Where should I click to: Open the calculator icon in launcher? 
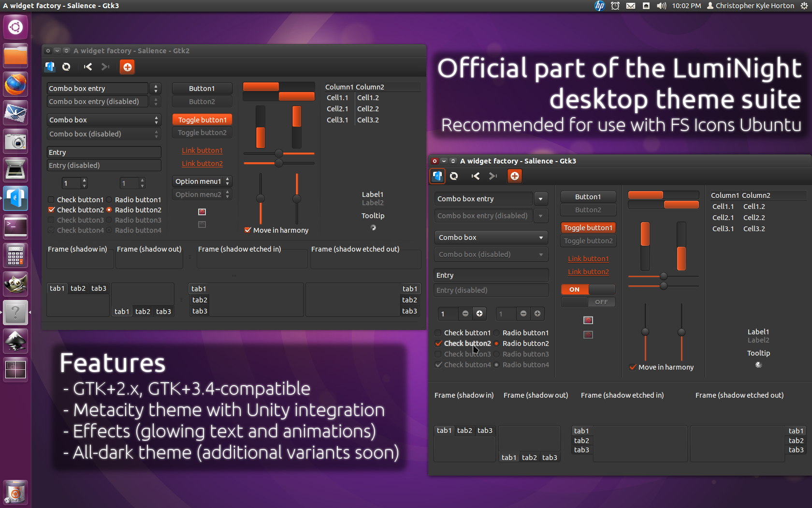(15, 255)
